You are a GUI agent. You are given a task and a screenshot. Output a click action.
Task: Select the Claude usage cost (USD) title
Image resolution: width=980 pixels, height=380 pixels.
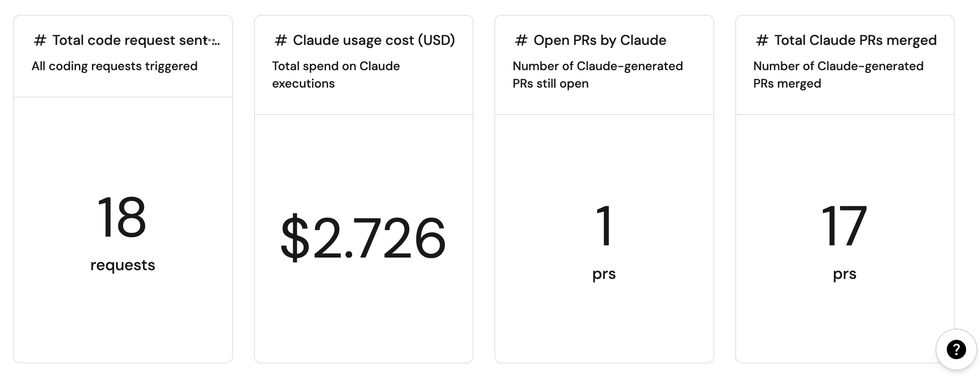373,41
